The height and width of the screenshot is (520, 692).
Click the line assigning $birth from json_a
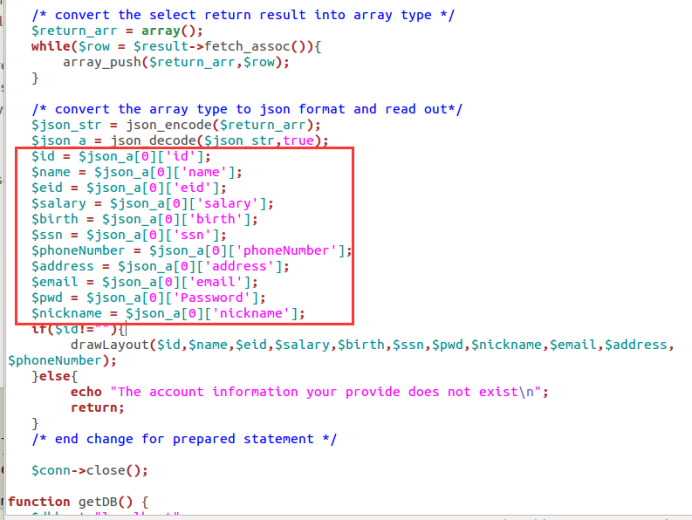click(144, 219)
